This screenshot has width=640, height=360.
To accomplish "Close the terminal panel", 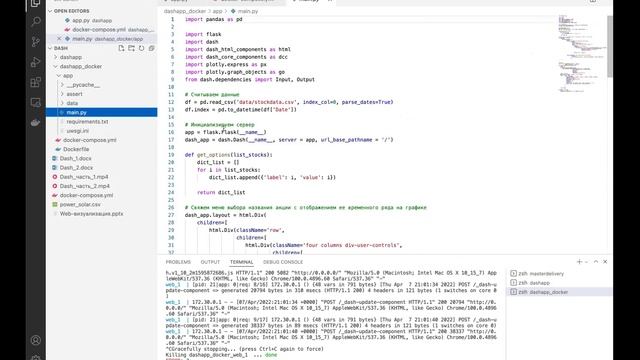I will coord(605,262).
